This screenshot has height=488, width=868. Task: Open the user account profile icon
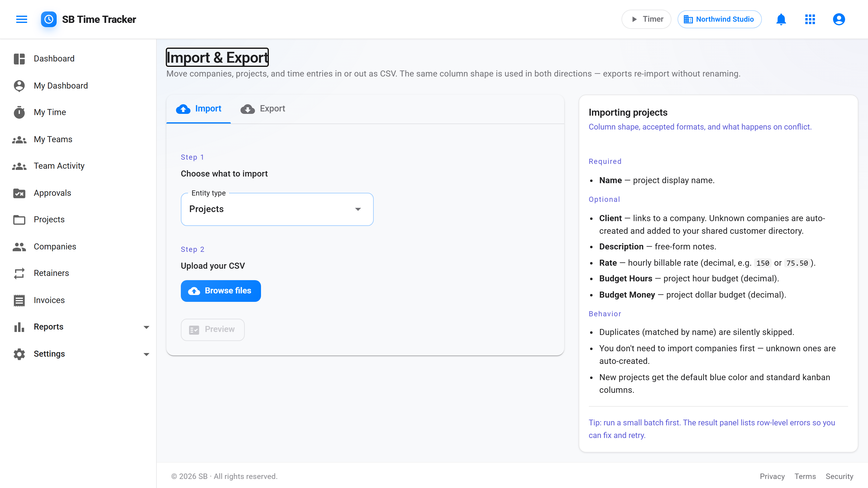(839, 19)
